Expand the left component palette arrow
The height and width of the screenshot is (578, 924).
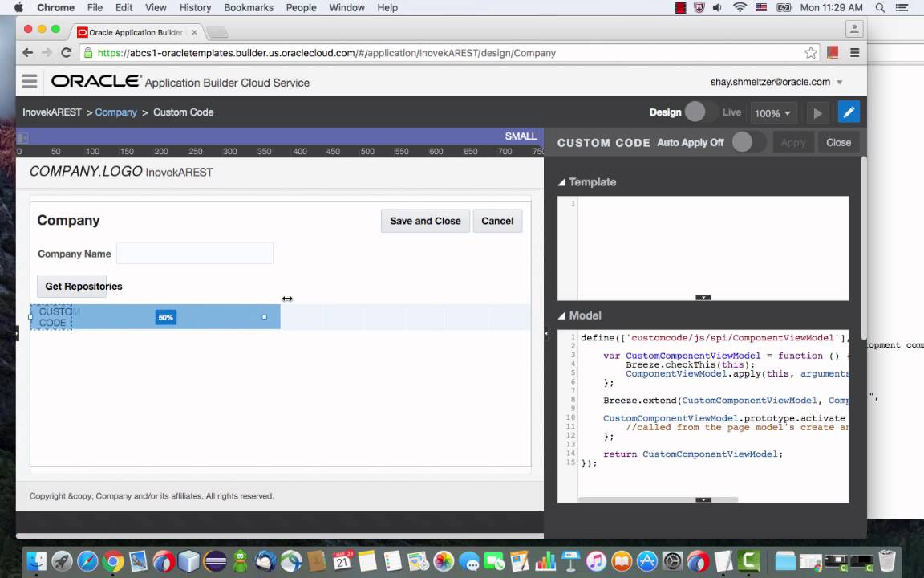(x=17, y=333)
